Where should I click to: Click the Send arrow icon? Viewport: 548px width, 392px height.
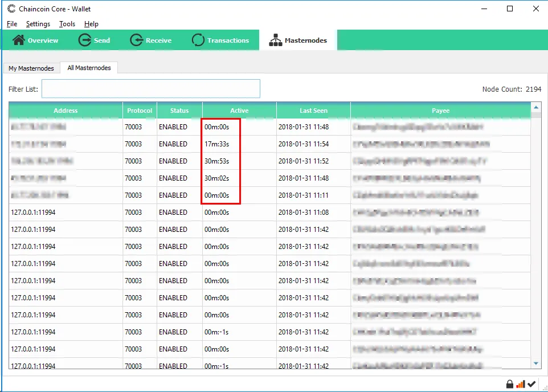point(84,40)
